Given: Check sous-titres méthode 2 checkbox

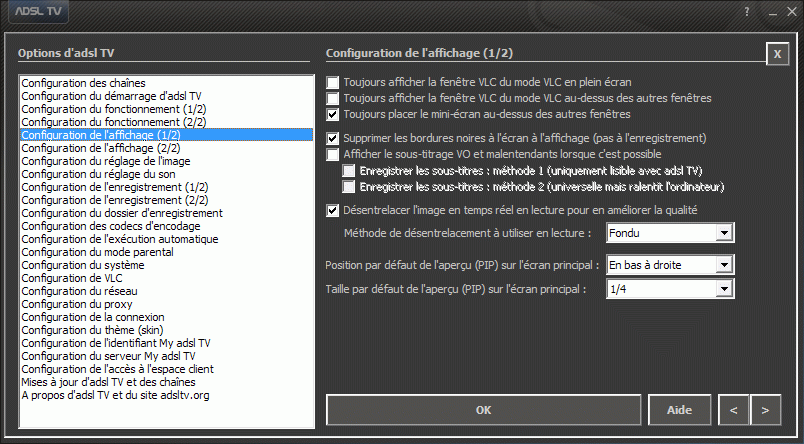Looking at the screenshot, I should tap(349, 187).
